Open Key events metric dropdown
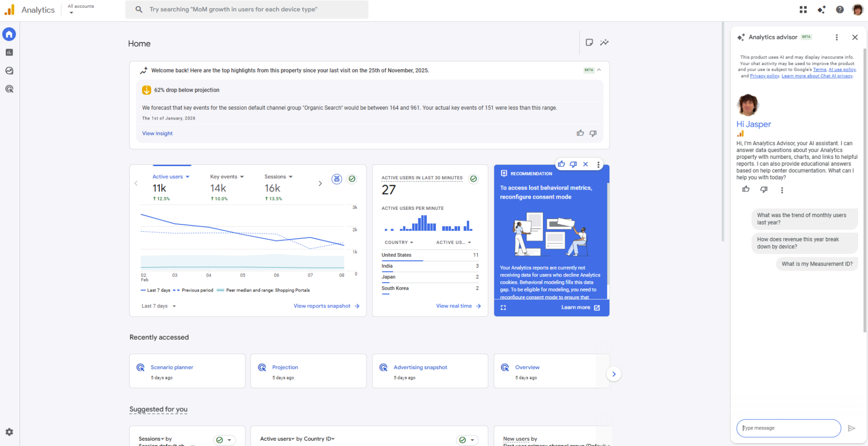Image resolution: width=868 pixels, height=446 pixels. pyautogui.click(x=227, y=177)
